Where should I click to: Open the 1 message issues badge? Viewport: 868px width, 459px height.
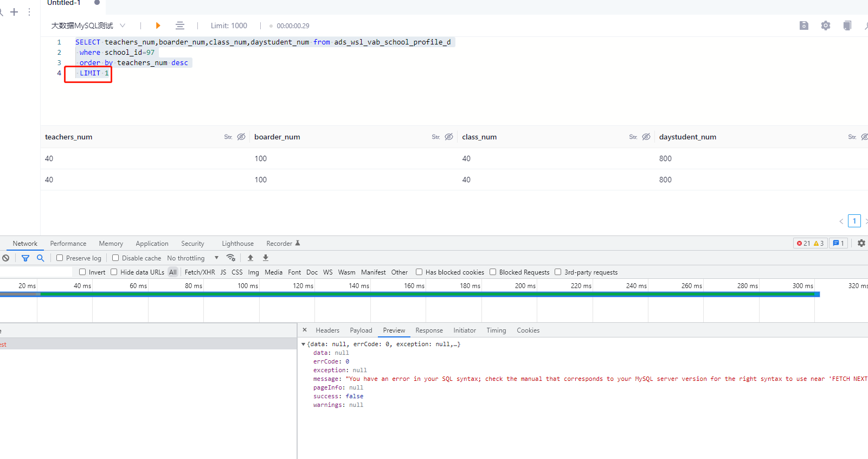[838, 243]
